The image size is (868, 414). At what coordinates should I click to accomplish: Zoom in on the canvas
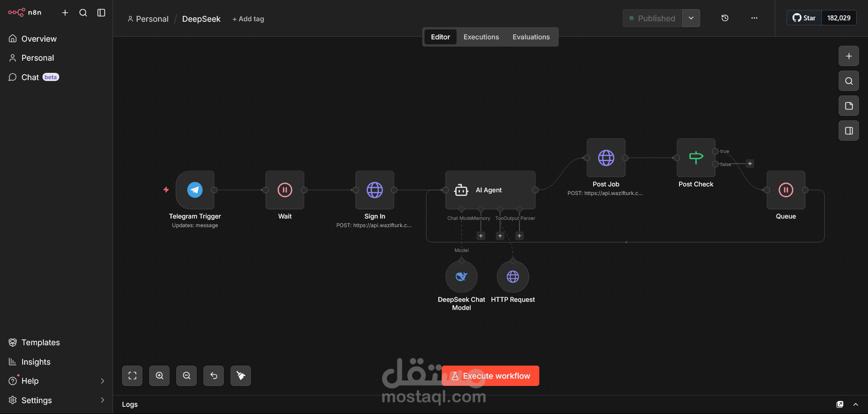[x=159, y=376]
